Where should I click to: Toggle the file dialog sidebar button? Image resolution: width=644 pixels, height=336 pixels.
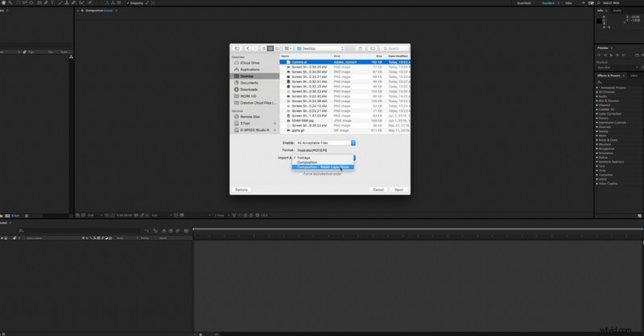[x=237, y=48]
